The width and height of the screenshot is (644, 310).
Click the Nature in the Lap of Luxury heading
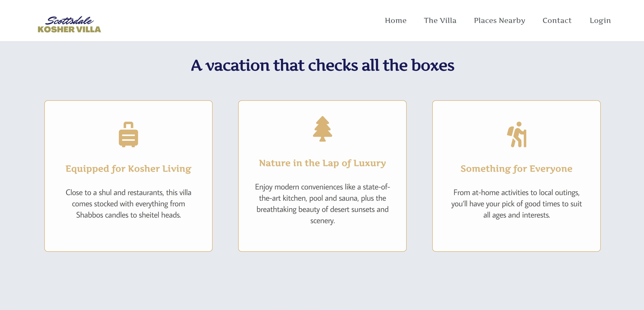(322, 163)
